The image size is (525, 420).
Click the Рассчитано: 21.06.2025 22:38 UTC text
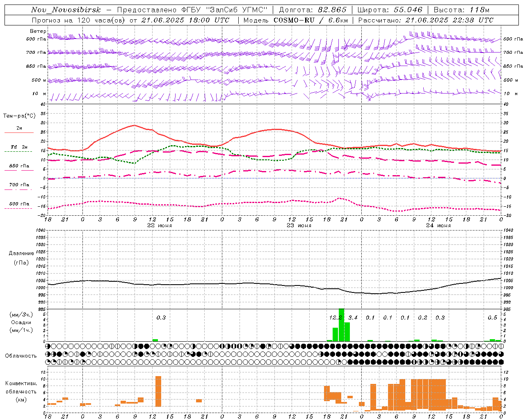pos(426,20)
